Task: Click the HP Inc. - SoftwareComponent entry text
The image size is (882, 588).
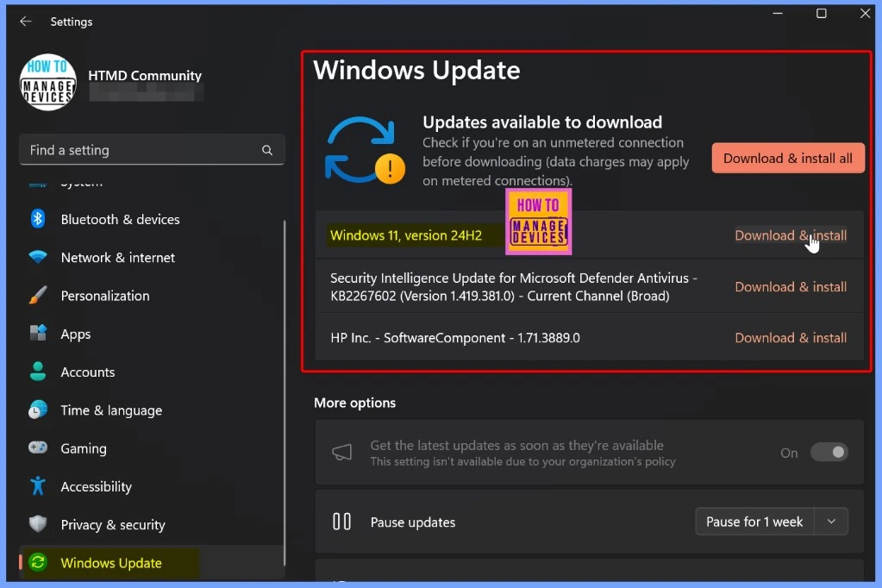Action: click(455, 338)
